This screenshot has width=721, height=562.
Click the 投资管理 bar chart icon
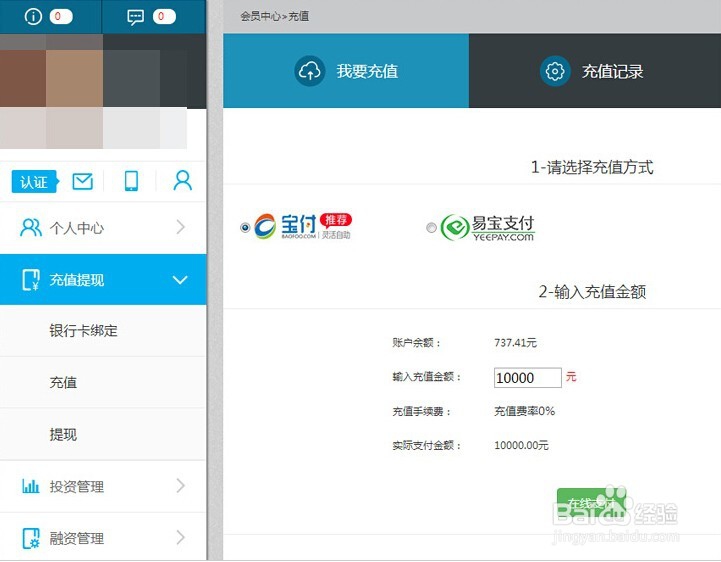click(31, 486)
